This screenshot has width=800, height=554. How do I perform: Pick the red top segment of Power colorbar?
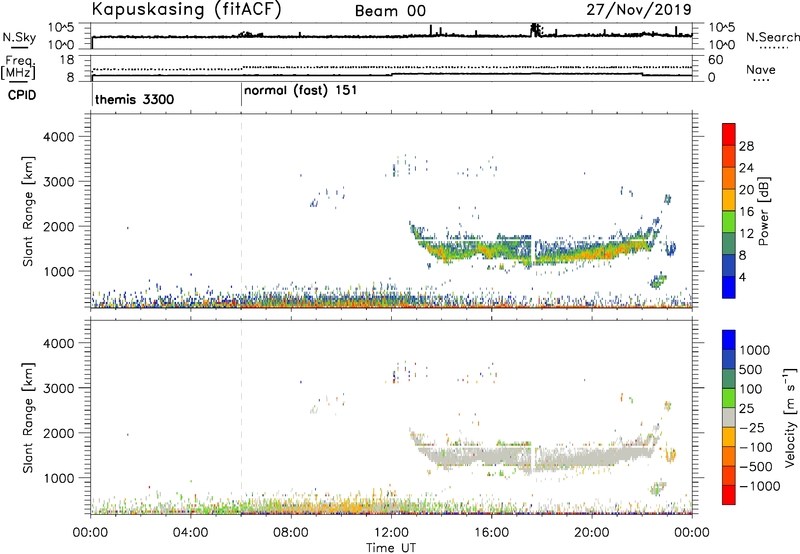tap(729, 134)
